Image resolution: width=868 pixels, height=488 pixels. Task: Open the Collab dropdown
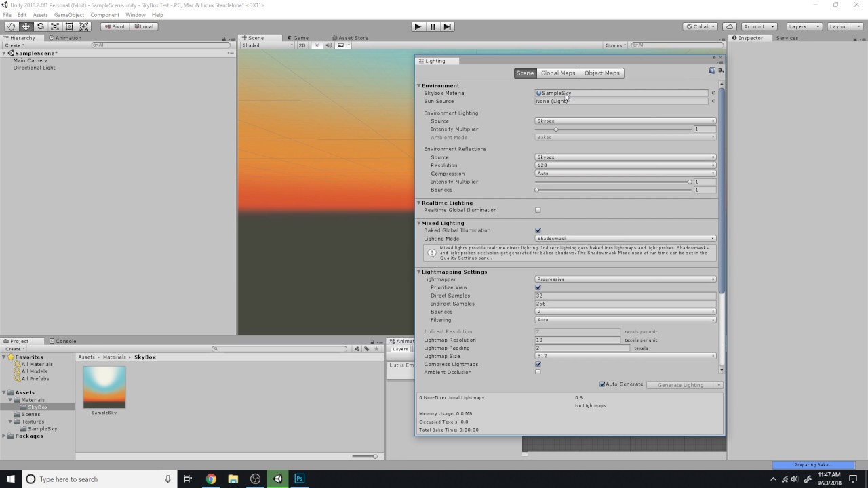tap(701, 26)
